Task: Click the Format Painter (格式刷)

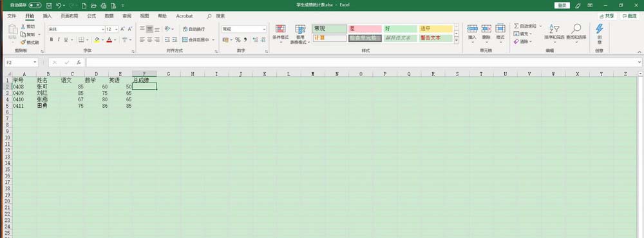Action: coord(30,43)
